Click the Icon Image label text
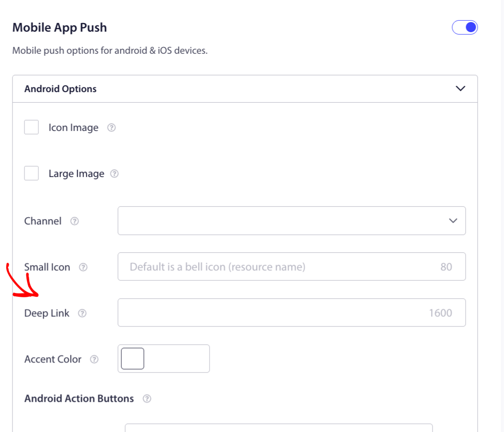 [x=73, y=128]
